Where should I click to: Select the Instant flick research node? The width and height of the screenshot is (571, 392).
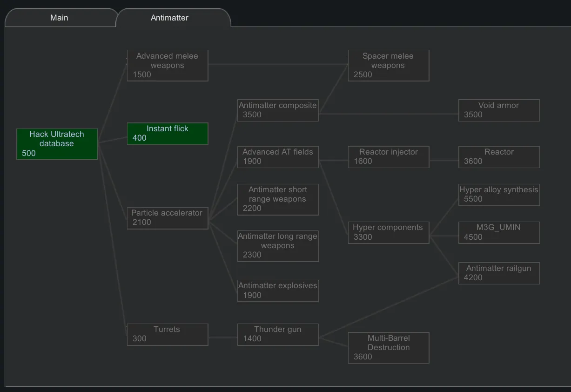(x=168, y=134)
